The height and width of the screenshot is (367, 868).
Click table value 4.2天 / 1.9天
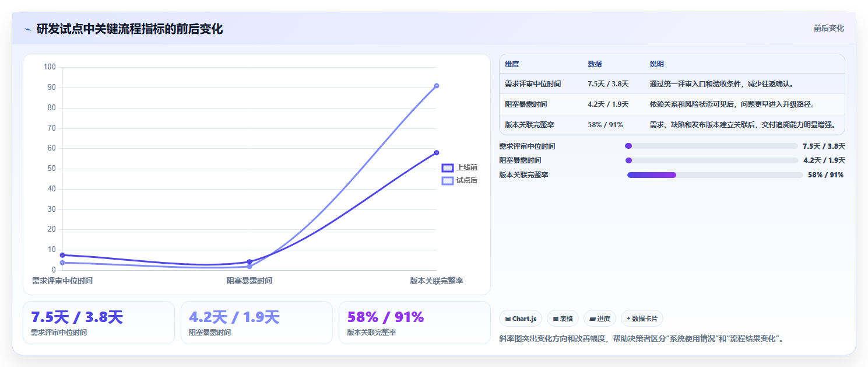(608, 104)
